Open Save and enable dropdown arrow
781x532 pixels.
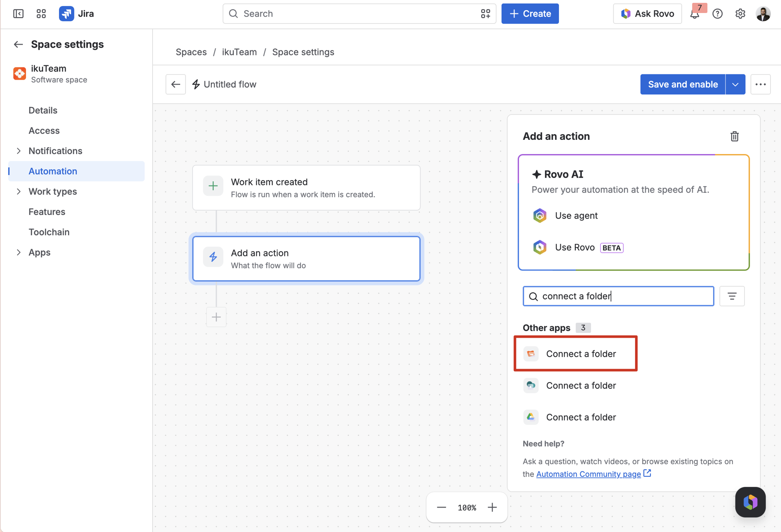[735, 85]
